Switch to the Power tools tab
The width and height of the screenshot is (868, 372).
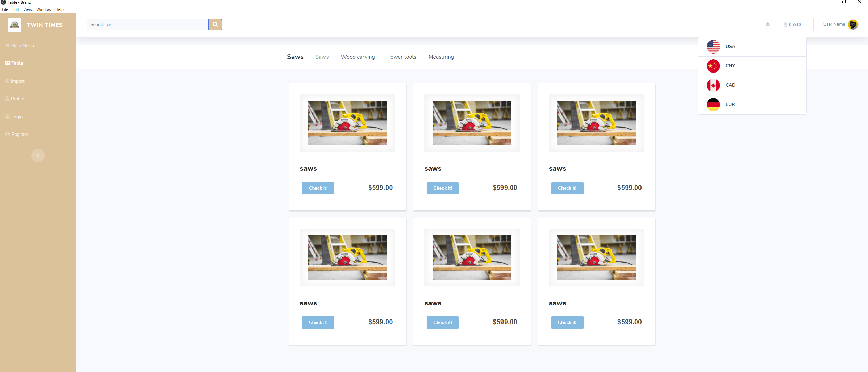401,57
